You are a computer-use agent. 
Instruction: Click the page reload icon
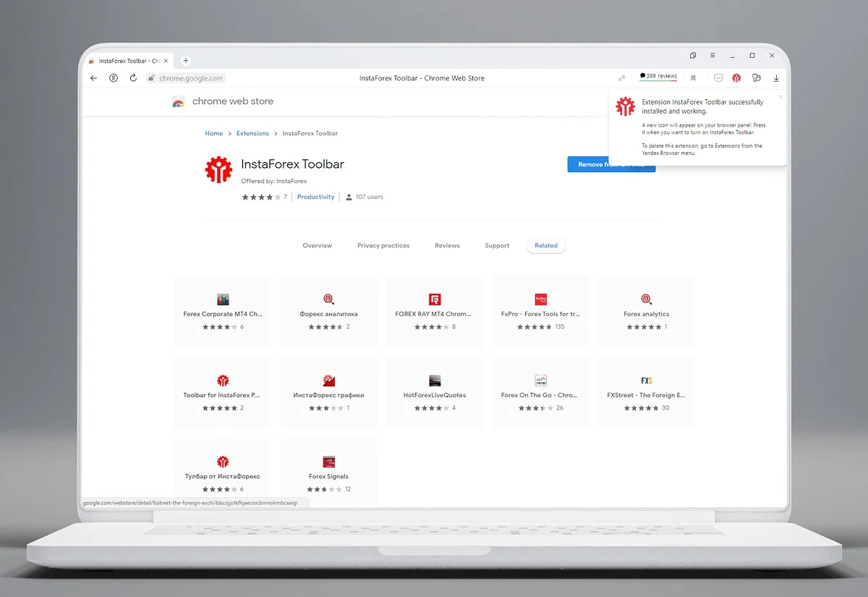[133, 78]
